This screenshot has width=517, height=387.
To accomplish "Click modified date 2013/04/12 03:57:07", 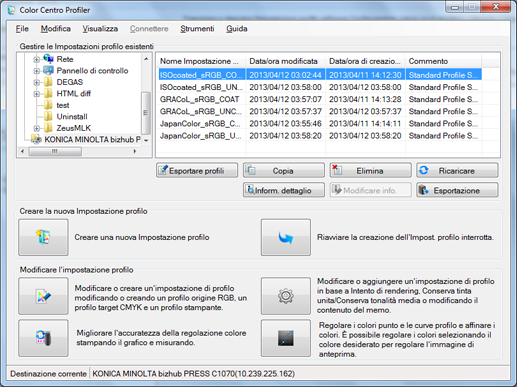I will point(285,99).
